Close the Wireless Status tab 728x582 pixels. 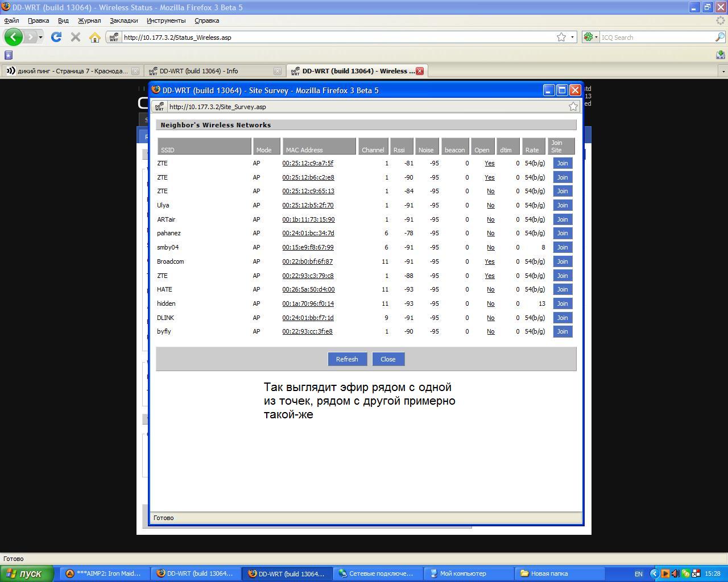pos(420,71)
